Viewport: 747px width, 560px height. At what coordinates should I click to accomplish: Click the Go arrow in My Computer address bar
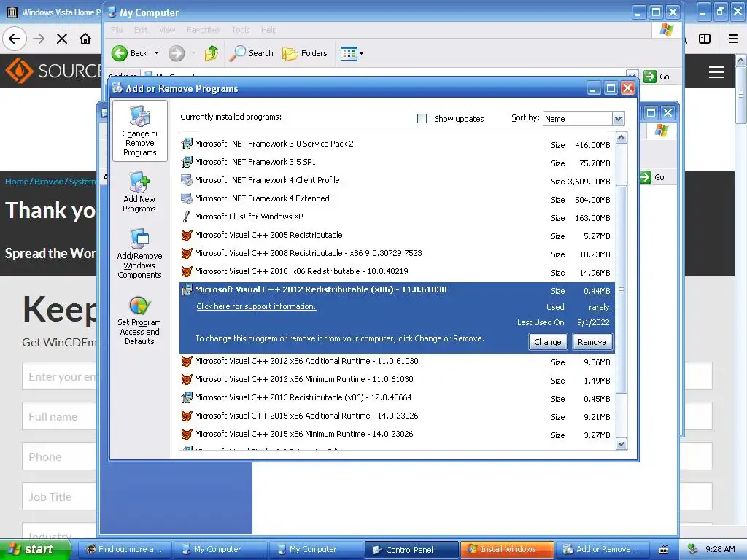click(650, 76)
